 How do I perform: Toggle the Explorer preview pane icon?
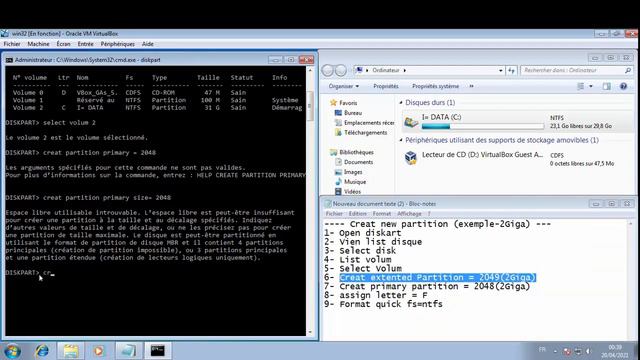coord(607,86)
